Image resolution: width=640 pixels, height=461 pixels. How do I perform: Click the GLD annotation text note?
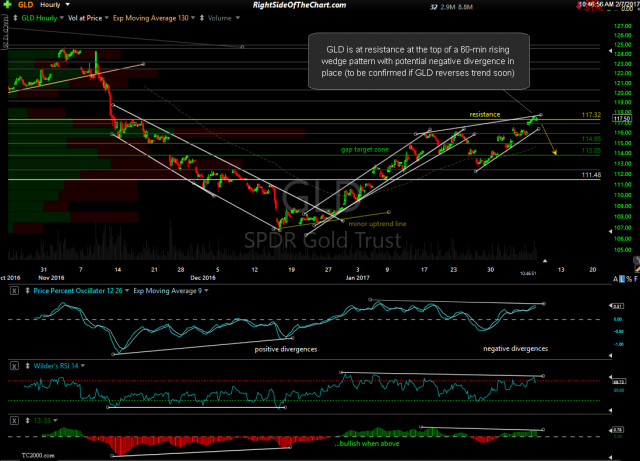click(x=418, y=61)
